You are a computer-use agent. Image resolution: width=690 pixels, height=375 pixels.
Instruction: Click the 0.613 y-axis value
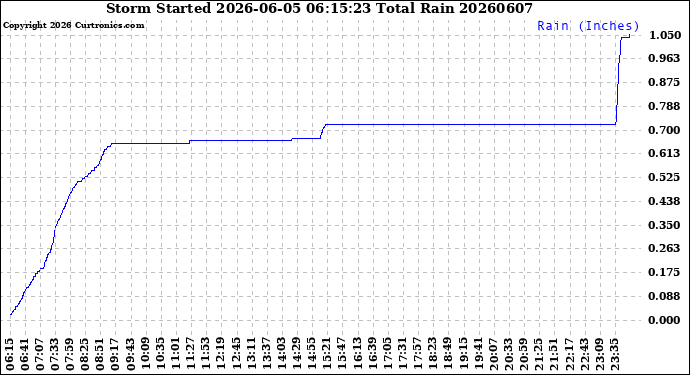click(x=665, y=153)
